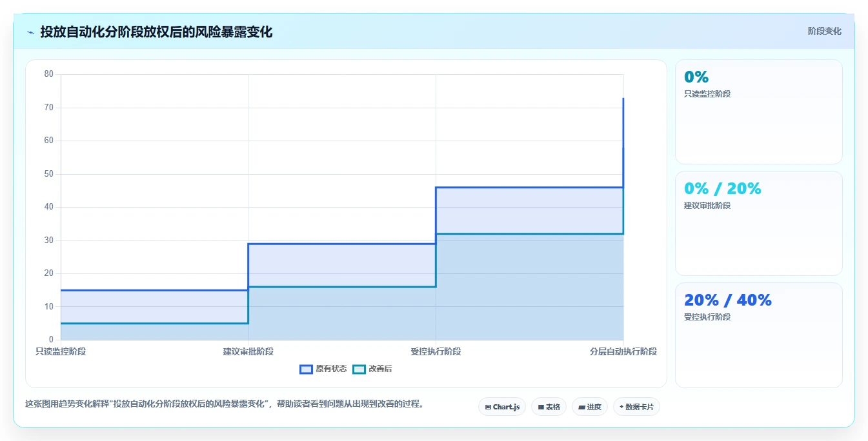Click the chart description sentence below chart
The width and height of the screenshot is (868, 441).
pyautogui.click(x=224, y=404)
